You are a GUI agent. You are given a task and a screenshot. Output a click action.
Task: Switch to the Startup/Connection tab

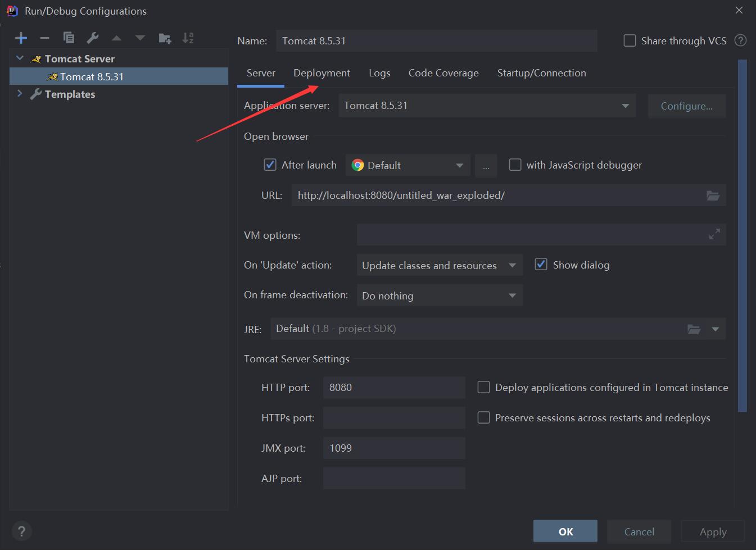tap(542, 73)
